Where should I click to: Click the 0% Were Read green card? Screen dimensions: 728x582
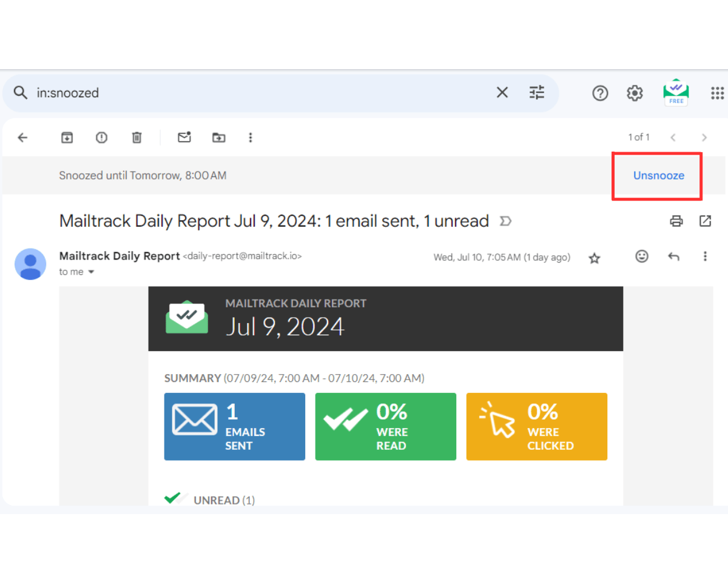pos(386,427)
